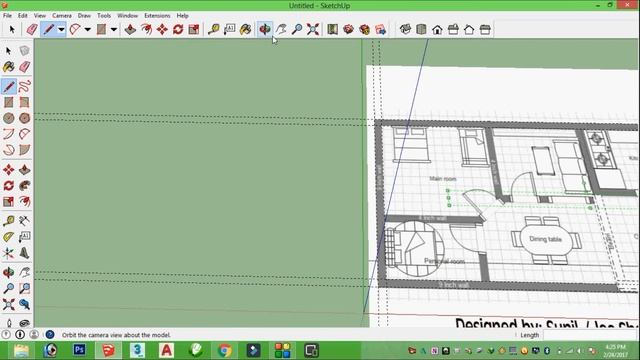
Task: Open File Explorer folder from the taskbar
Action: tap(21, 350)
